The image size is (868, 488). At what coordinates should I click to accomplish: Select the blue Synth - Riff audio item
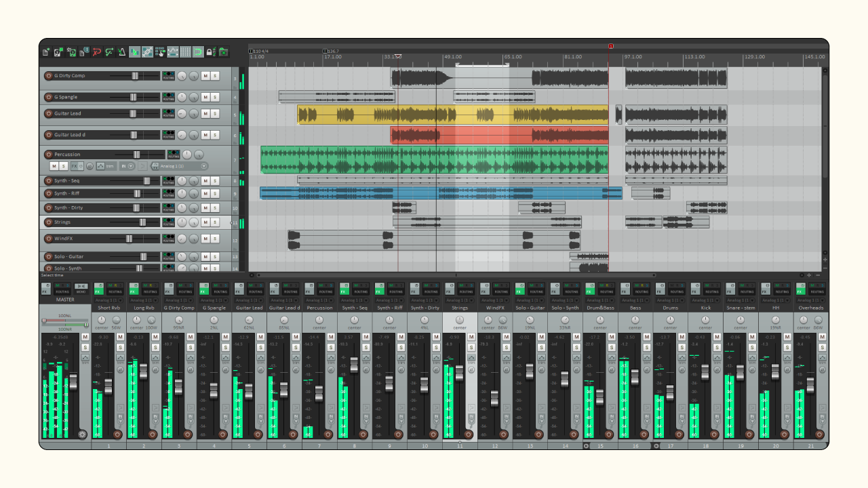pos(441,193)
